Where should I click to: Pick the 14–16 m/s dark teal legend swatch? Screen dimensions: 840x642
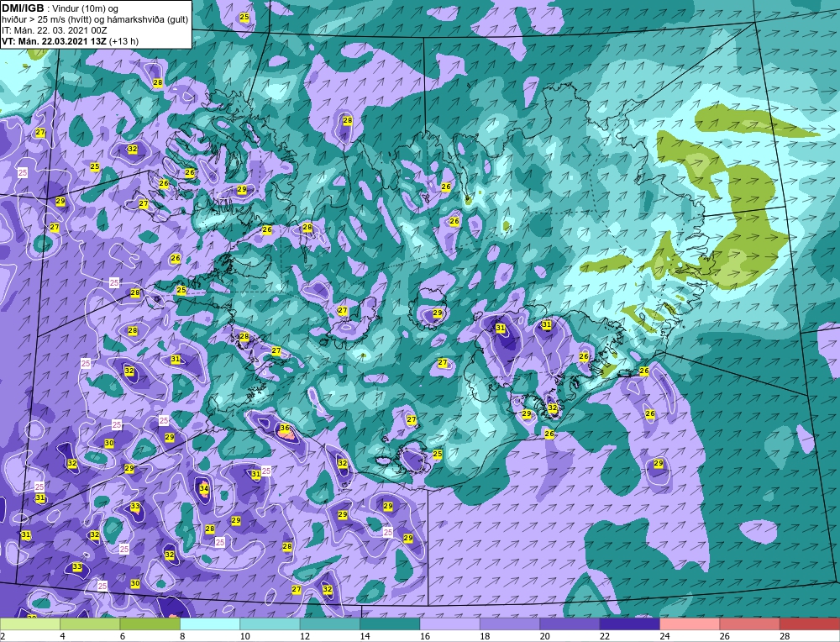coord(390,624)
